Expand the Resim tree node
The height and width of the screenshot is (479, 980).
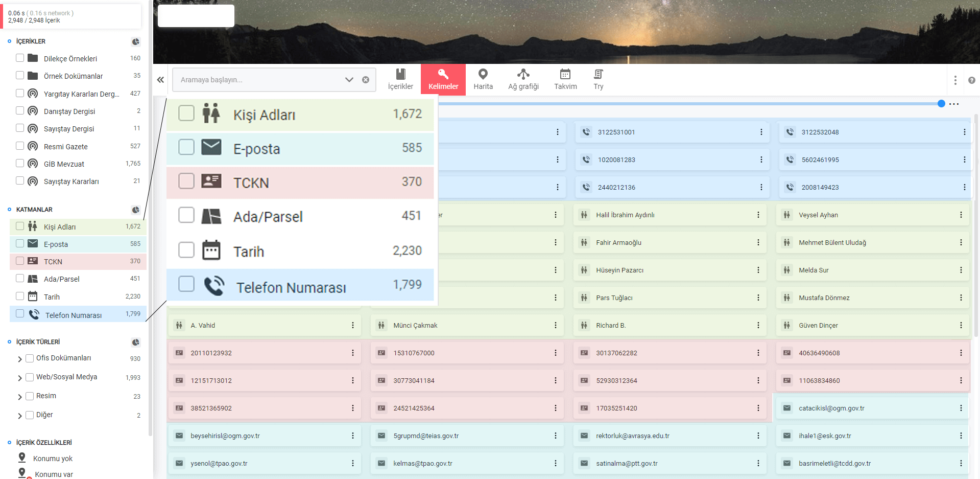pyautogui.click(x=19, y=397)
